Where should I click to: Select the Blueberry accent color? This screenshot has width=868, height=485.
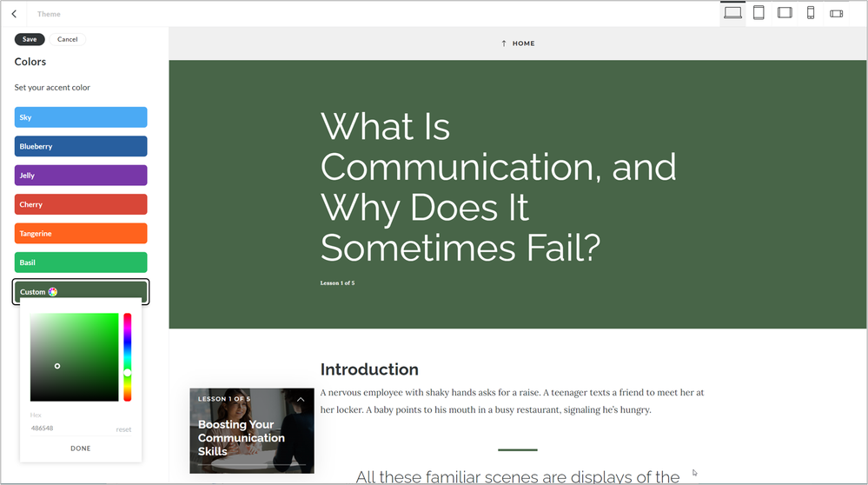click(81, 146)
